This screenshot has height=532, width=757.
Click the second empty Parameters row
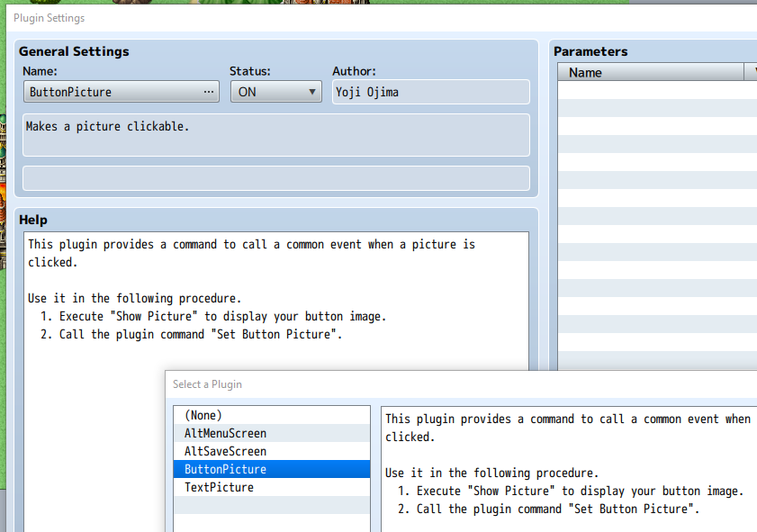click(657, 108)
